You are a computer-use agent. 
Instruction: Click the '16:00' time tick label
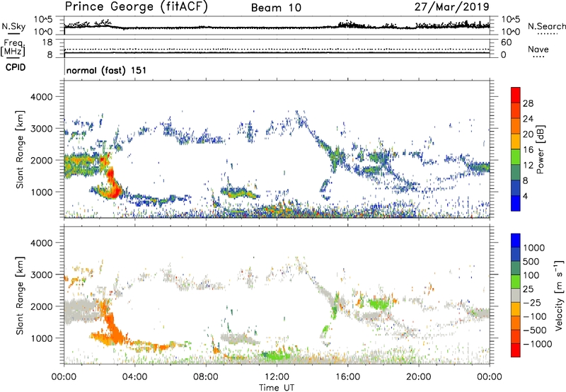tap(347, 377)
